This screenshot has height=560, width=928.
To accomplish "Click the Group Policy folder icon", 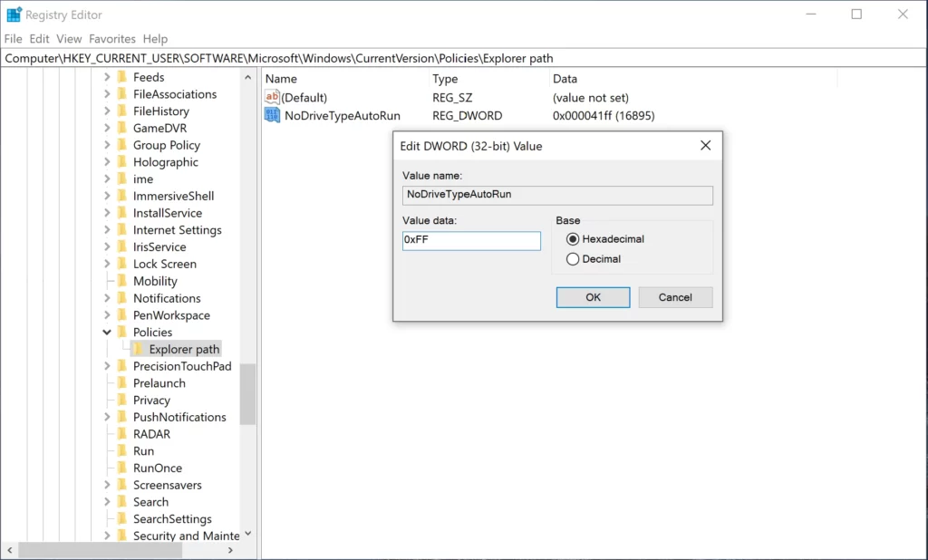I will pyautogui.click(x=124, y=145).
